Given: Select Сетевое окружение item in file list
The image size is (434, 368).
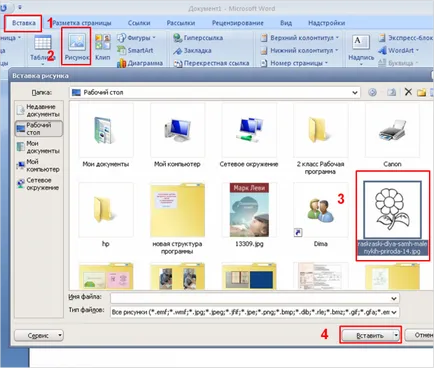Looking at the screenshot, I should [249, 135].
